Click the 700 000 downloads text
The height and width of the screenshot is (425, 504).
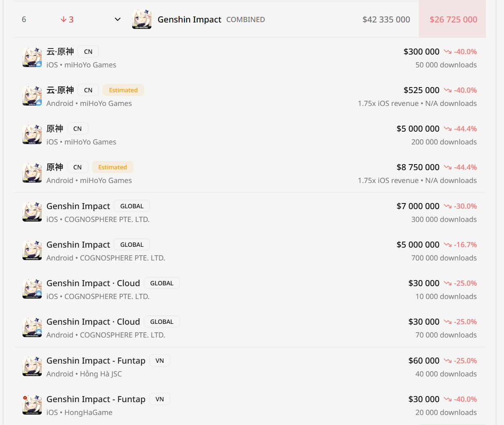[x=444, y=258]
